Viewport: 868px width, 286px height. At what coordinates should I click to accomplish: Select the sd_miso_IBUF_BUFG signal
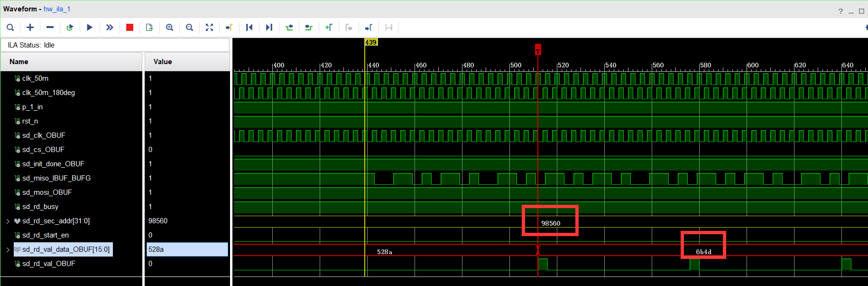[56, 178]
